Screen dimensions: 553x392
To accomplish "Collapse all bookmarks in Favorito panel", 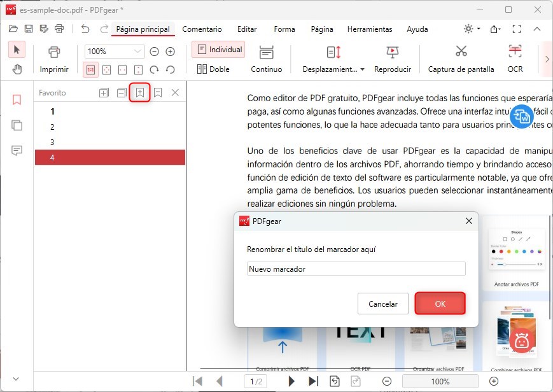I will click(122, 93).
